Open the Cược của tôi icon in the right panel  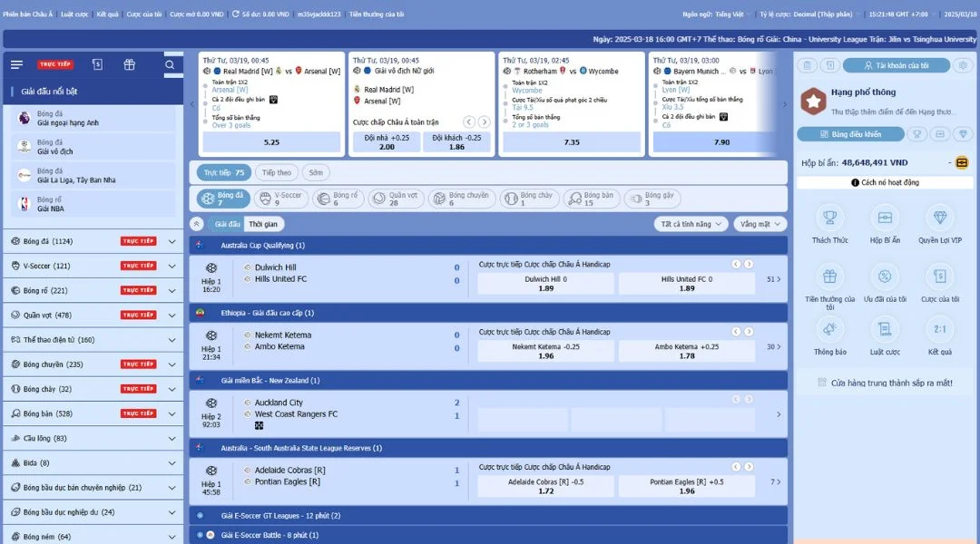(940, 277)
